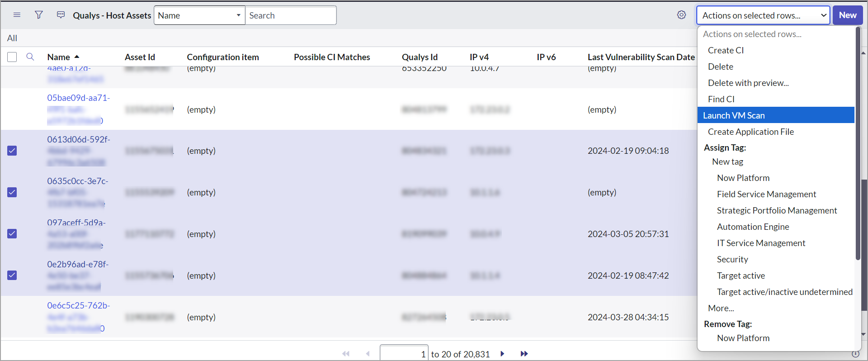Assign Target active/inactive undetermined tag
The width and height of the screenshot is (868, 361).
tap(784, 292)
